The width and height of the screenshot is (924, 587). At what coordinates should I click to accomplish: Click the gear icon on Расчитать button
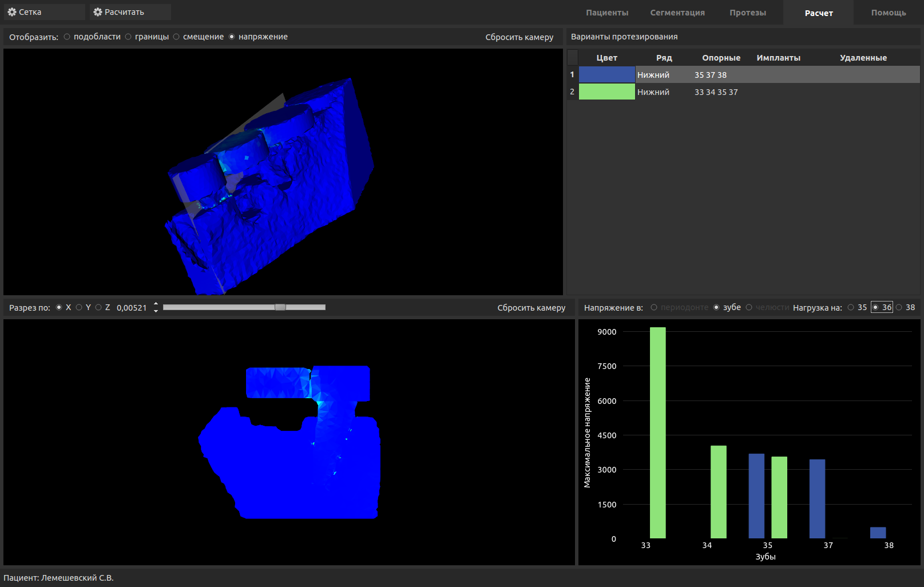point(98,12)
